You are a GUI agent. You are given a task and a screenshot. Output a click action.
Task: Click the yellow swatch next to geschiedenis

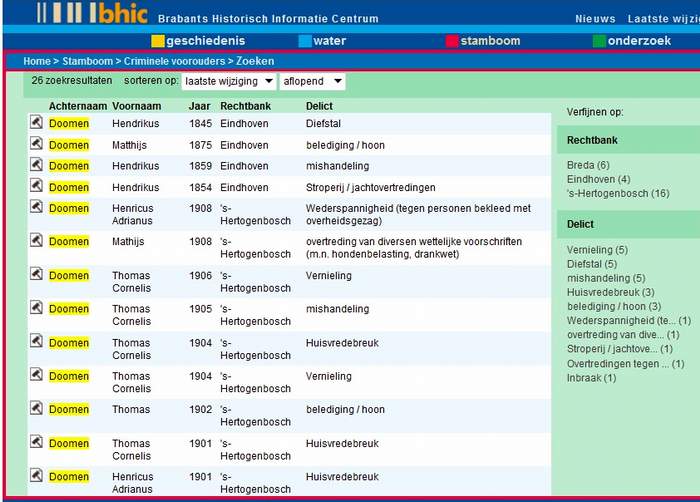coord(157,41)
